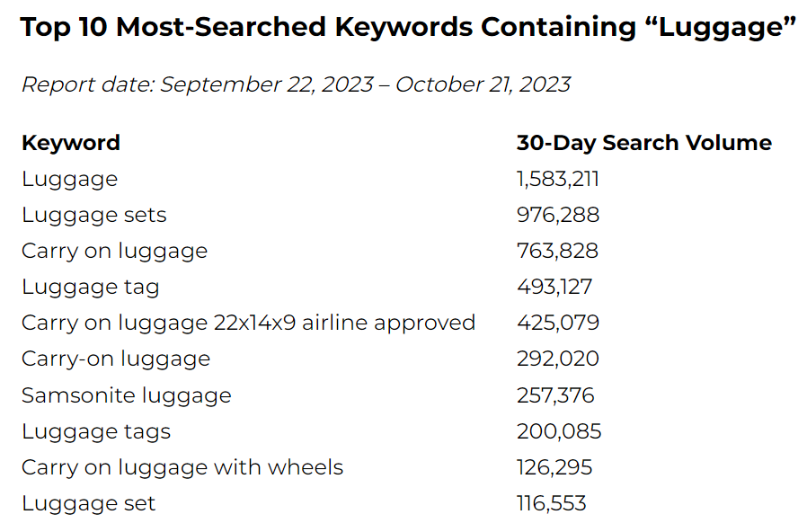Click the table title heading text

[x=408, y=27]
